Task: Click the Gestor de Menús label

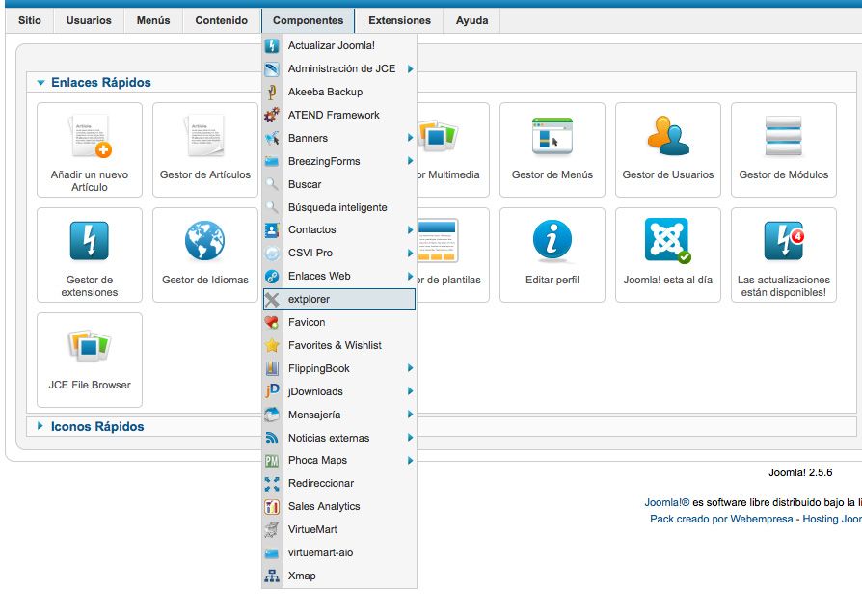Action: 552,174
